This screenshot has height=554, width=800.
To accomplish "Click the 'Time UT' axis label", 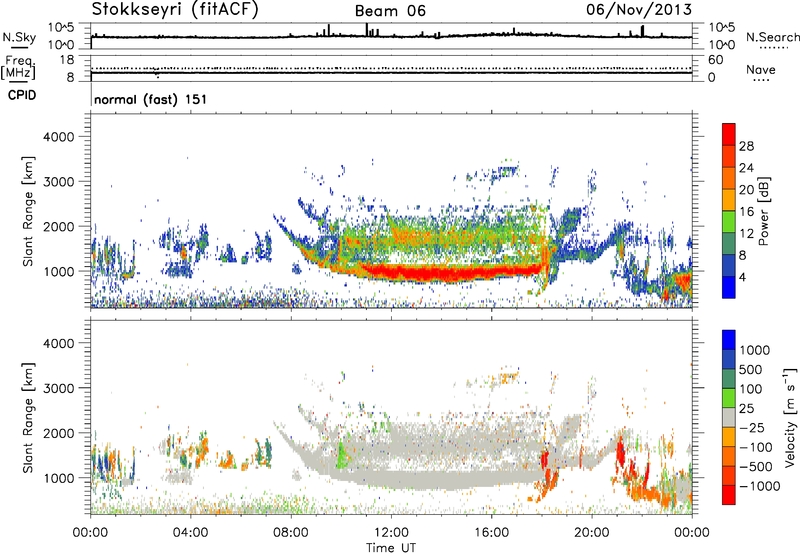I will [391, 548].
